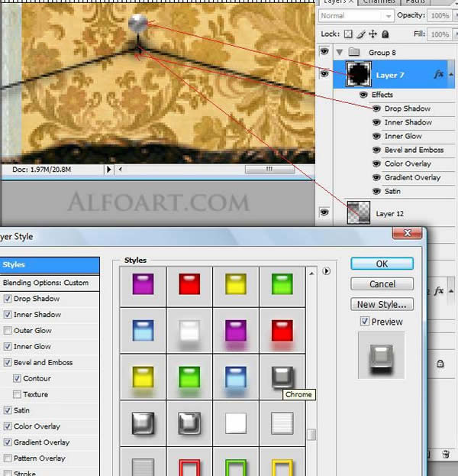This screenshot has width=458, height=476.
Task: Click the lock all pixels padlock icon
Action: point(385,34)
